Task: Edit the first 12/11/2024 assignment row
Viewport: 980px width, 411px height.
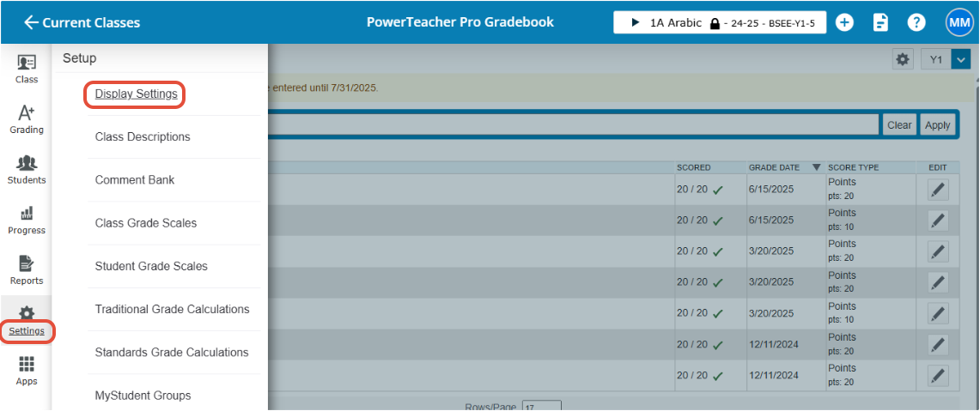Action: (938, 343)
